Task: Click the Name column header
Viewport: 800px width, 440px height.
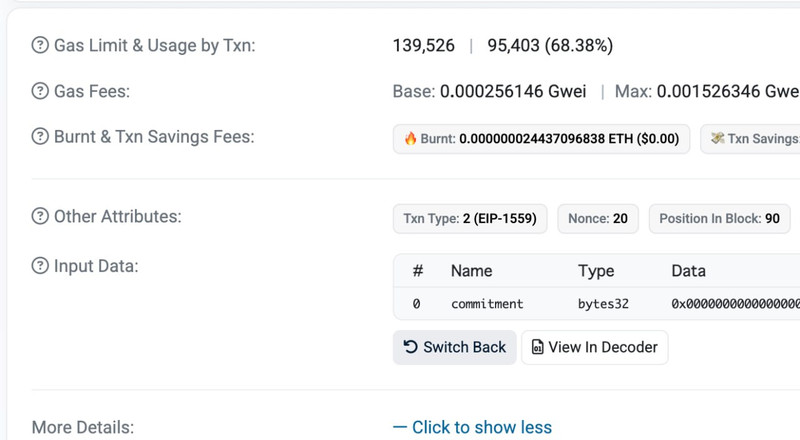Action: (473, 271)
